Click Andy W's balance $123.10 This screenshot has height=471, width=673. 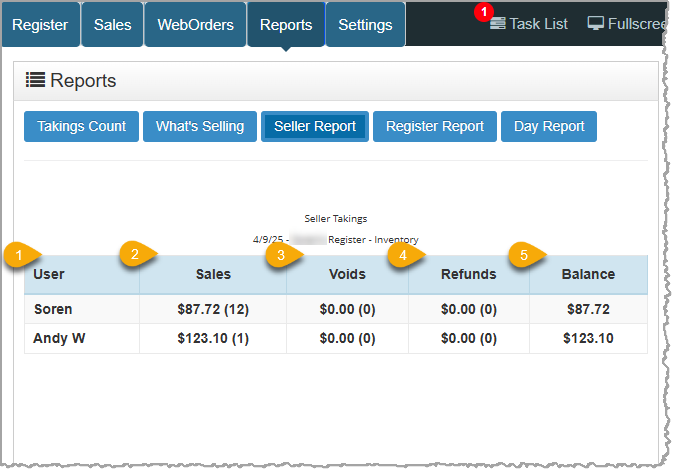point(588,338)
